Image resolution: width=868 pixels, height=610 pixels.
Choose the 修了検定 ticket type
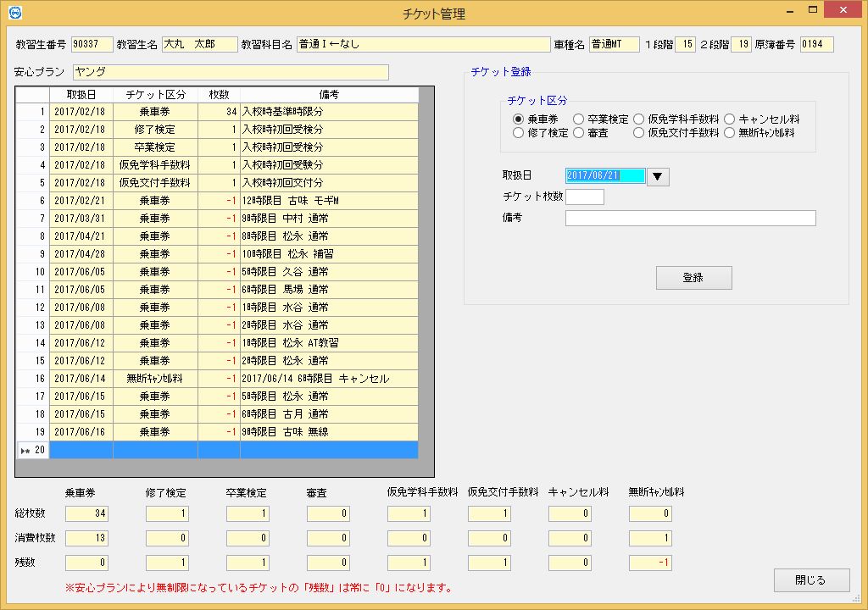tap(519, 133)
